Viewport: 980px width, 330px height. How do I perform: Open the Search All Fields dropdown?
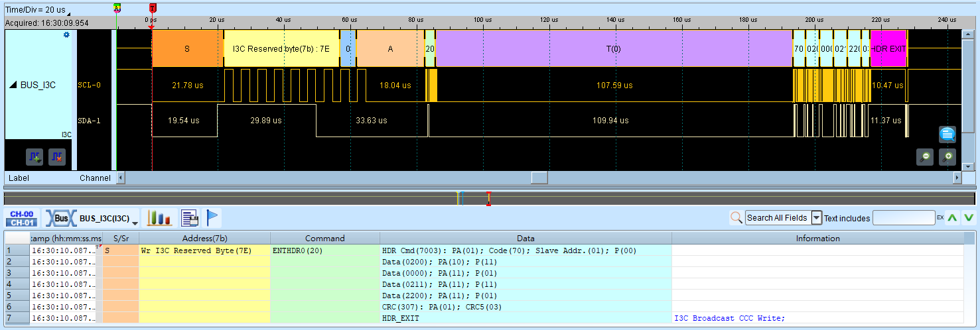pyautogui.click(x=817, y=217)
